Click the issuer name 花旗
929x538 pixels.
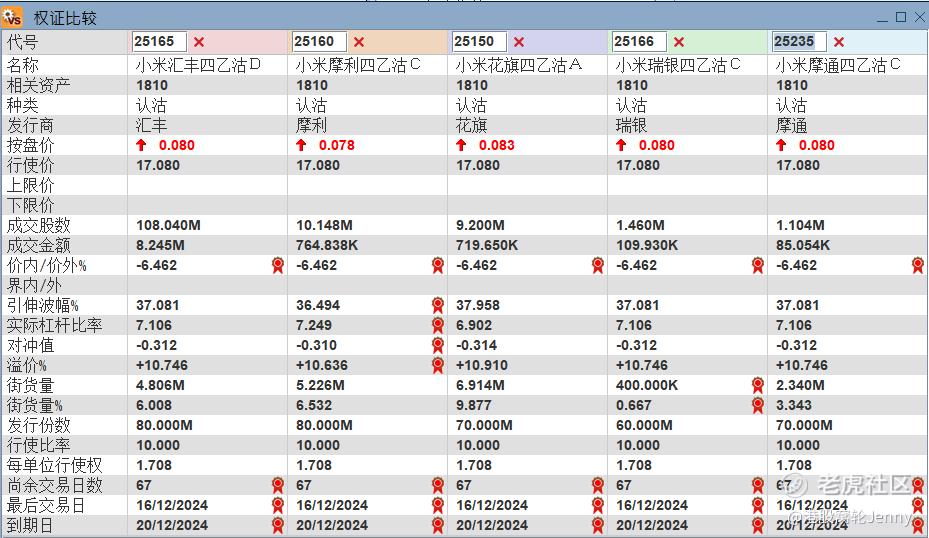click(472, 125)
